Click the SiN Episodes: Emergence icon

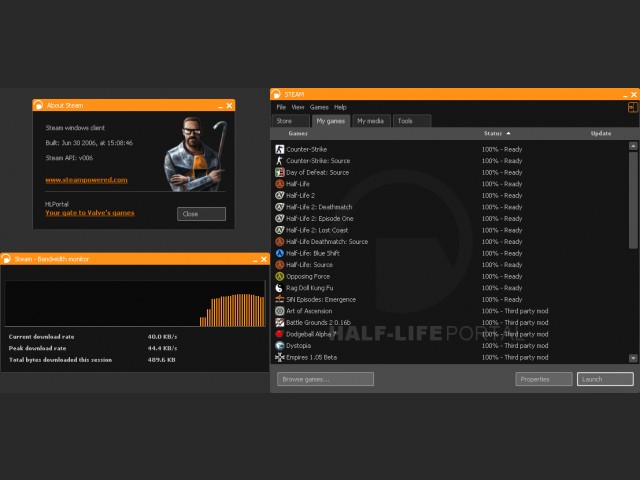pyautogui.click(x=280, y=300)
